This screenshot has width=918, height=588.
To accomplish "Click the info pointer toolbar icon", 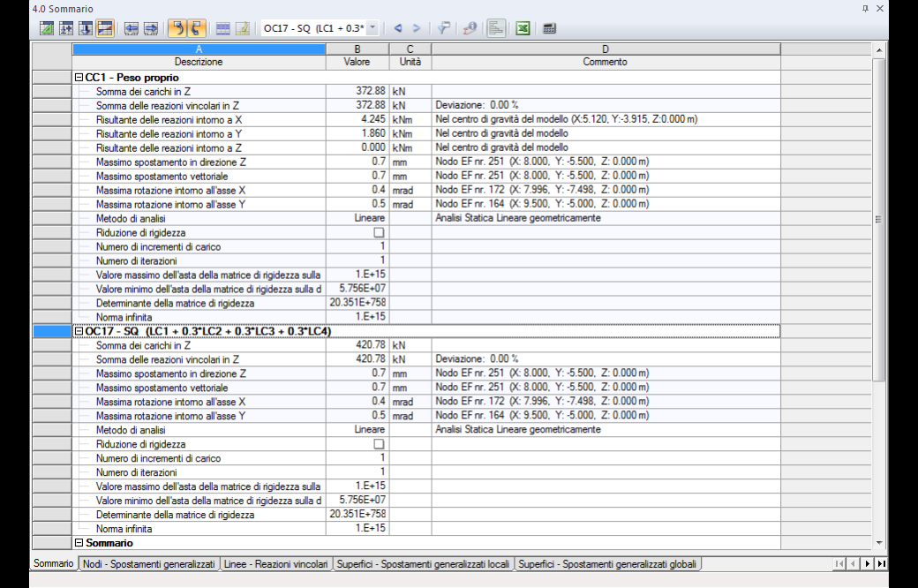I will pos(470,28).
